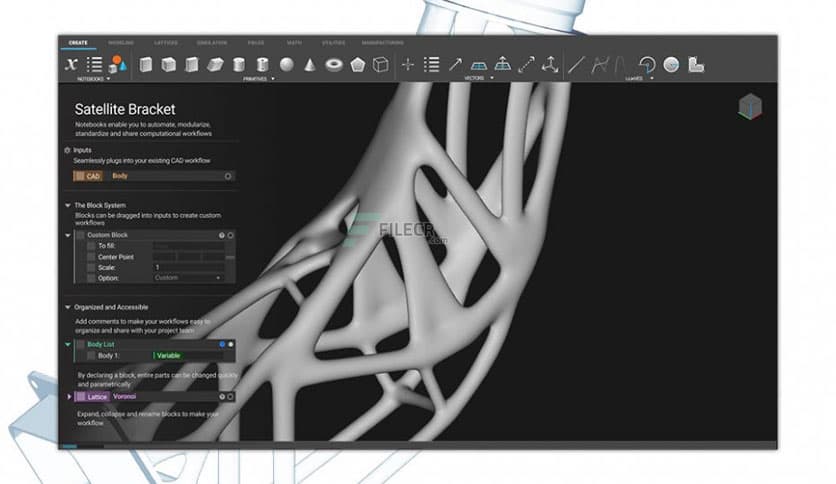Click the Inputs gear icon
Image resolution: width=836 pixels, height=484 pixels.
click(67, 150)
